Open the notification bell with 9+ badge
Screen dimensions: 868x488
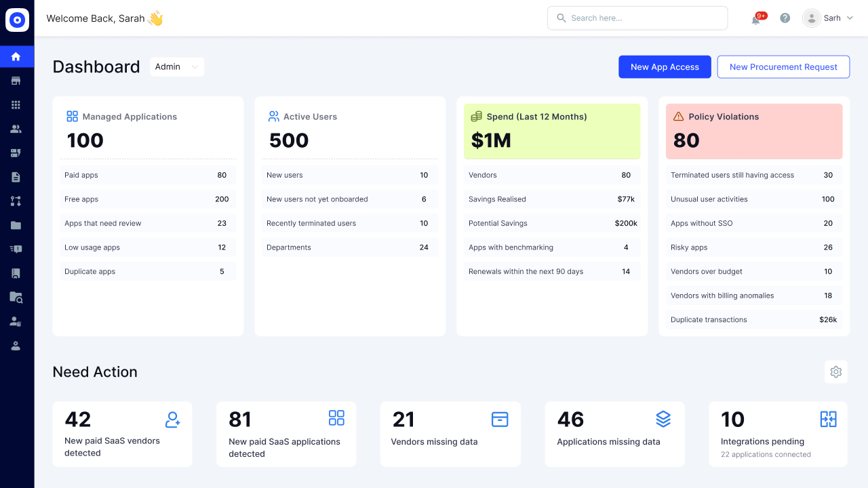click(x=755, y=18)
